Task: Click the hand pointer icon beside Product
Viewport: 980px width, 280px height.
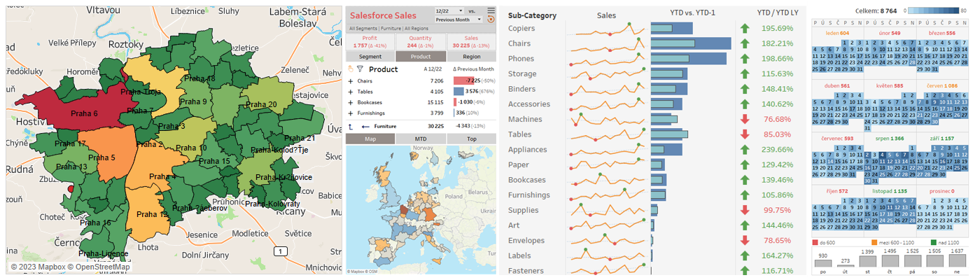Action: 350,69
